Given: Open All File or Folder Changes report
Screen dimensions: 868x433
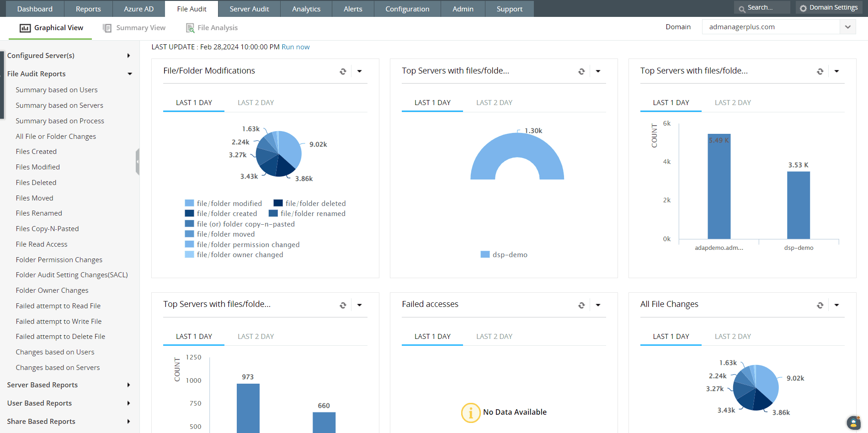Looking at the screenshot, I should [56, 137].
